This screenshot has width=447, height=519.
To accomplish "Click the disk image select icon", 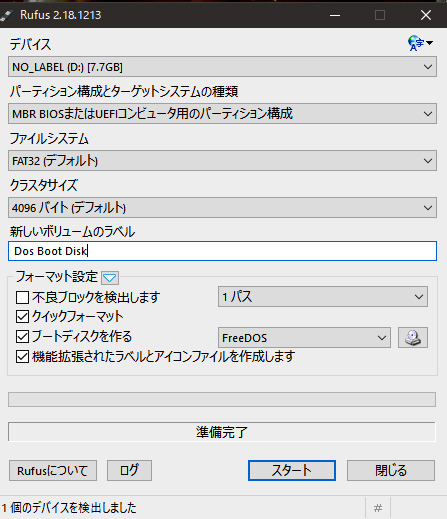I will (413, 338).
